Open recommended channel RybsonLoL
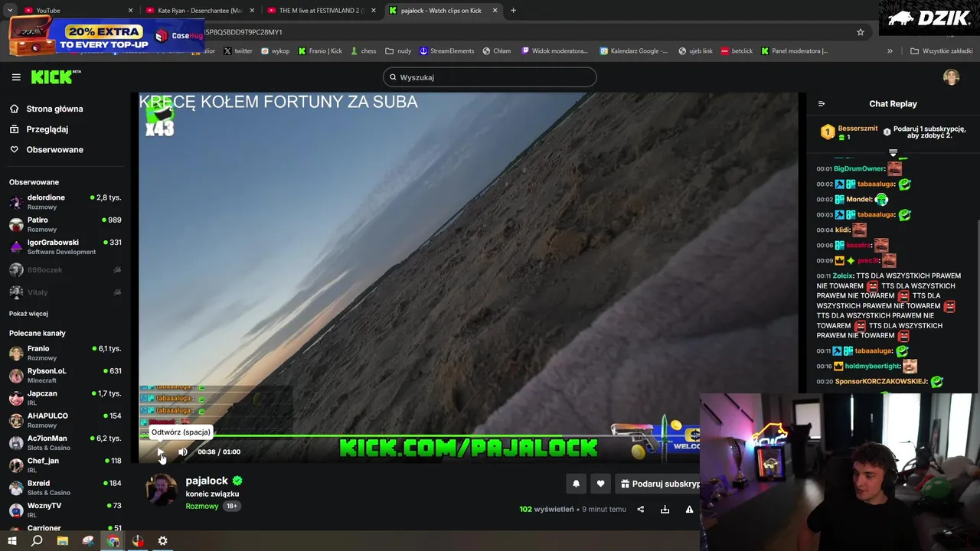980x551 pixels. (65, 375)
